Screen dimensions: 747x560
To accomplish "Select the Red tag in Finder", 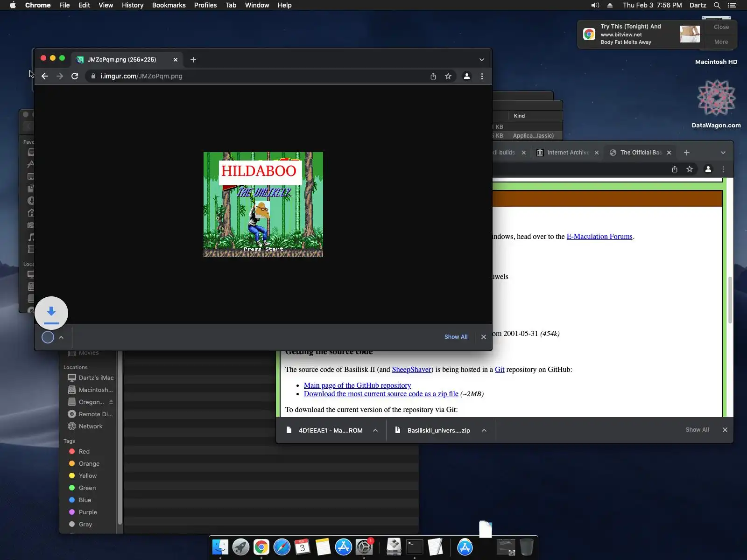I will pyautogui.click(x=79, y=451).
